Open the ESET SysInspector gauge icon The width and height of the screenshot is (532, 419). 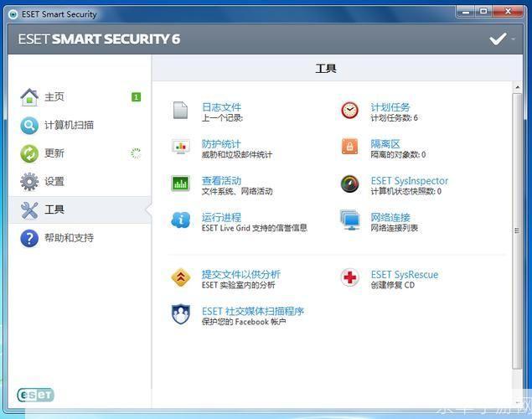coord(350,184)
